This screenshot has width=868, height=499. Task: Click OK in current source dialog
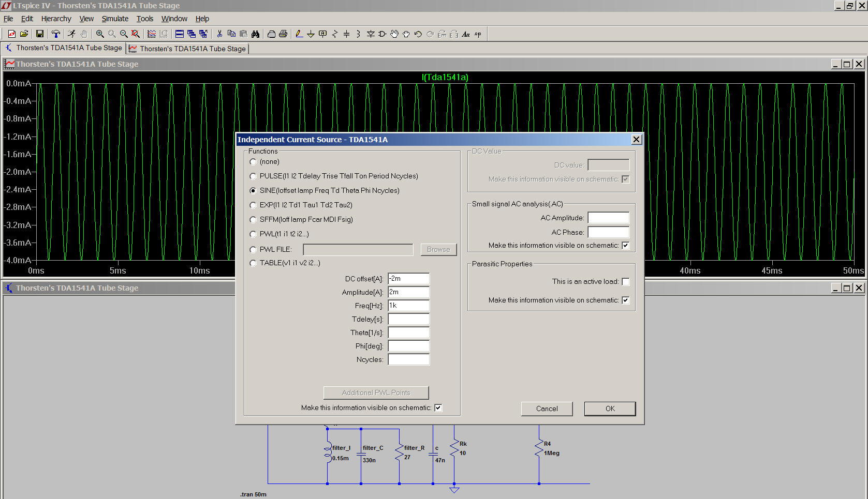pyautogui.click(x=610, y=409)
